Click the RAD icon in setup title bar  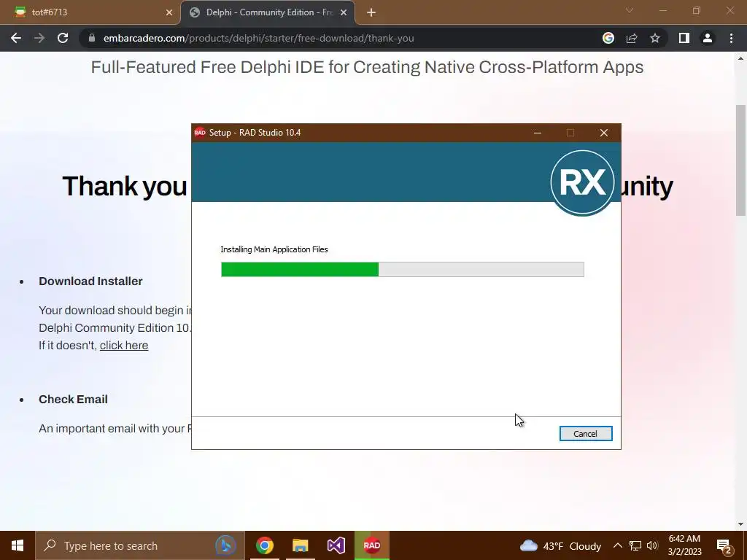coord(200,133)
